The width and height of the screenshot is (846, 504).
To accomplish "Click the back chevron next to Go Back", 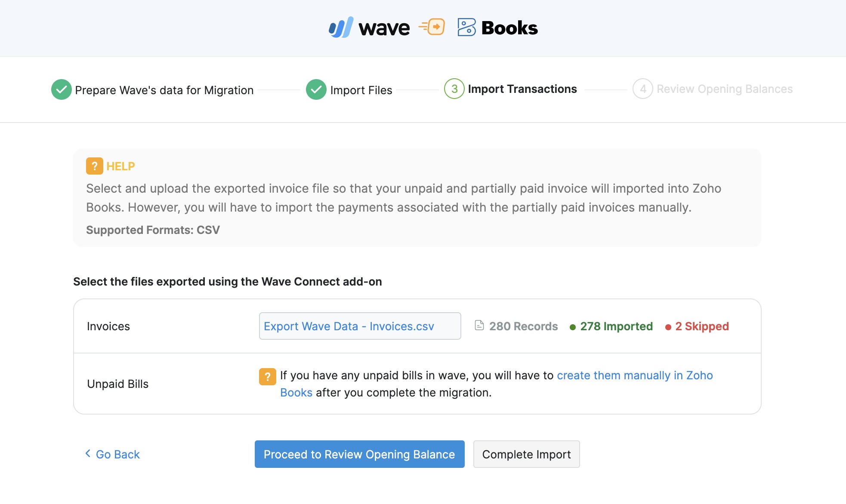I will click(87, 454).
